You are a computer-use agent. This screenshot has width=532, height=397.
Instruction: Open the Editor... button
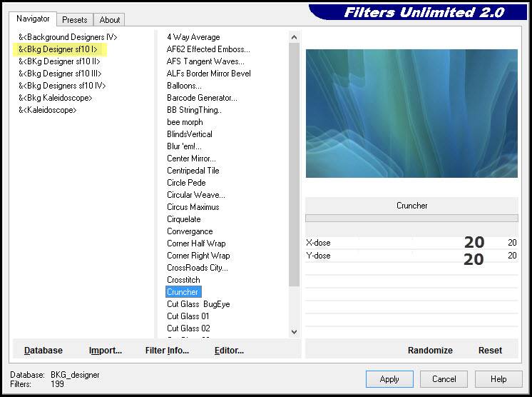[x=229, y=351]
